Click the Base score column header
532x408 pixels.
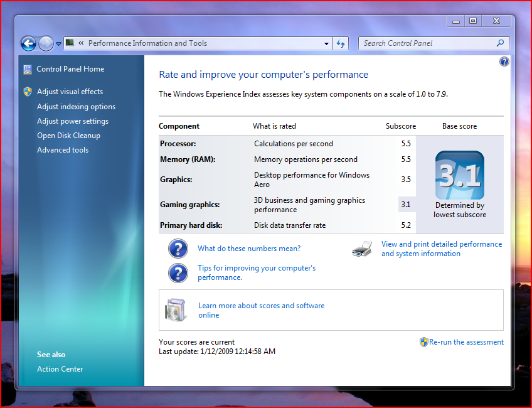[x=459, y=126]
